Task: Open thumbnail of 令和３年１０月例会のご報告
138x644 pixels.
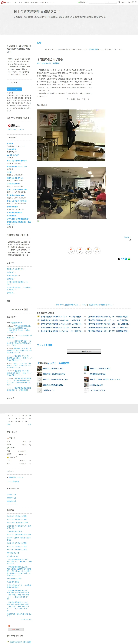Action: (x=86, y=368)
